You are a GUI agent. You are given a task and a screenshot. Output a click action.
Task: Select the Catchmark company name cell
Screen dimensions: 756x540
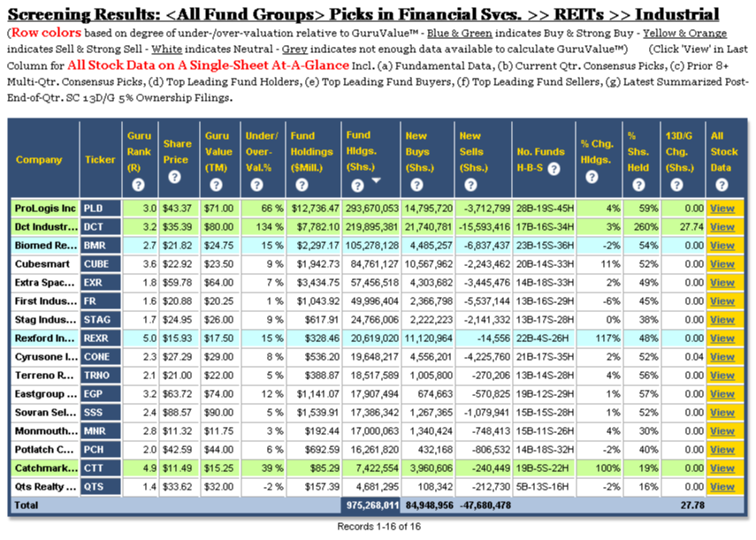click(x=45, y=468)
